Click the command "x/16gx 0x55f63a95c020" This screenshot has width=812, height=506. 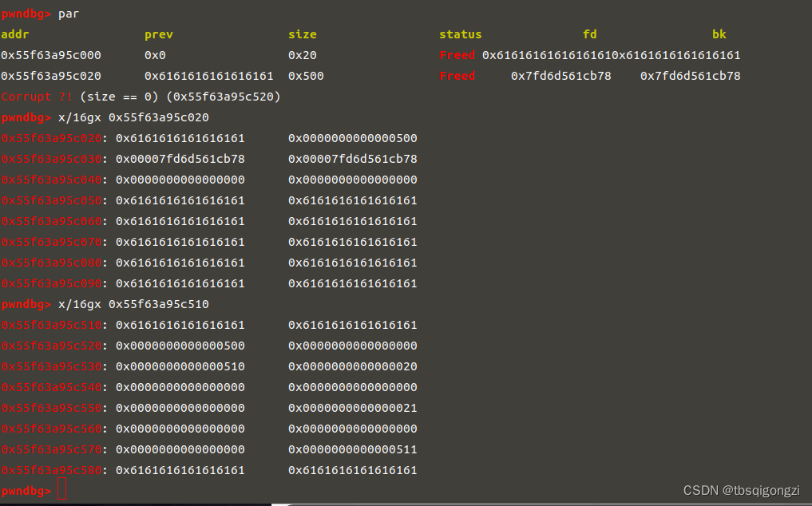point(133,117)
